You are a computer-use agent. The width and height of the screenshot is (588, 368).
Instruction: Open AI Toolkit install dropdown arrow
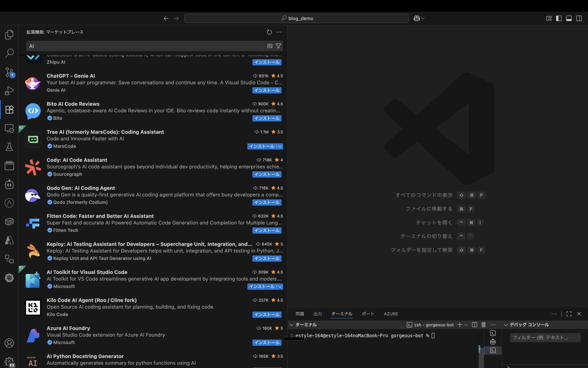tap(280, 287)
